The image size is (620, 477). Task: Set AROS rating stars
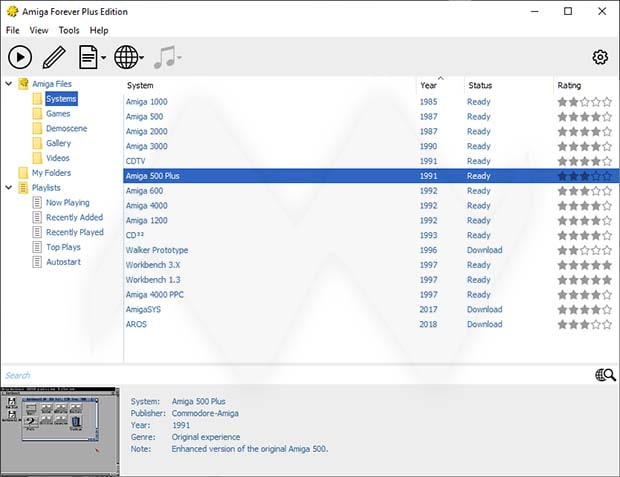pos(584,325)
